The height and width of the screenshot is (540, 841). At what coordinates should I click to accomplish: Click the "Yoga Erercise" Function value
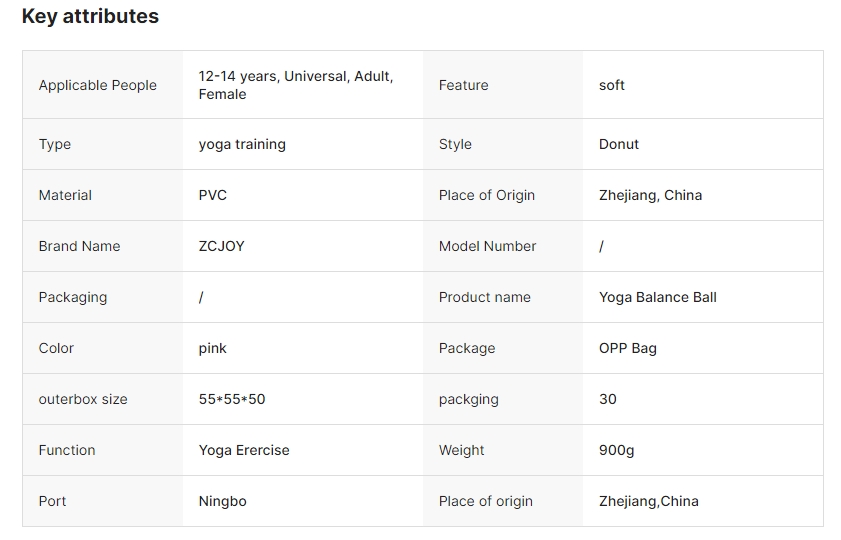(x=244, y=450)
